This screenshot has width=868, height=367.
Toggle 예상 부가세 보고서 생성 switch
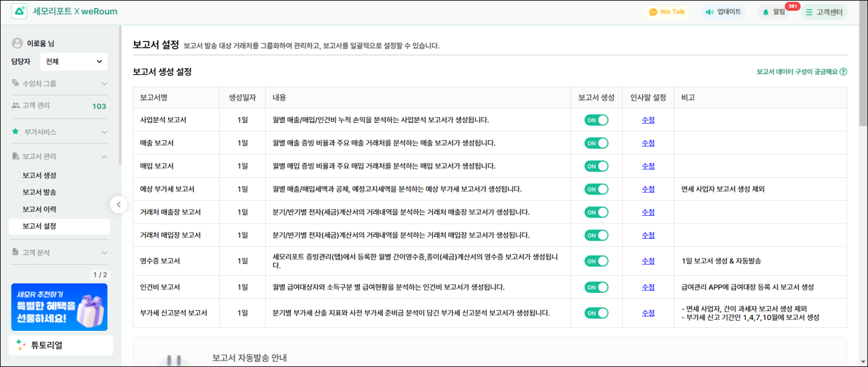596,189
